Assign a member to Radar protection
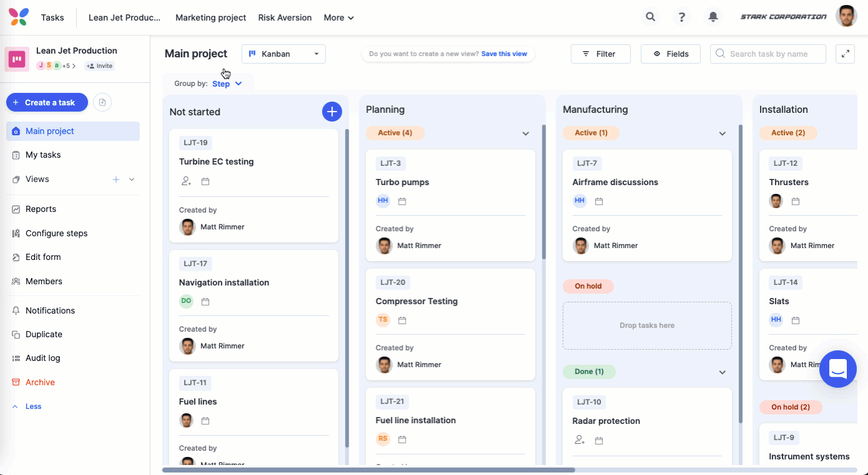Image resolution: width=868 pixels, height=475 pixels. point(580,440)
